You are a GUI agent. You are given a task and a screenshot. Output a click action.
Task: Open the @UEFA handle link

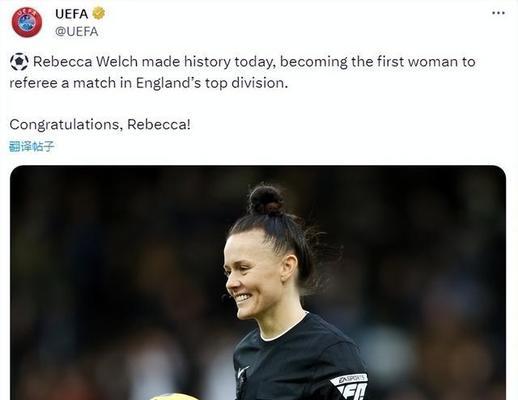77,32
